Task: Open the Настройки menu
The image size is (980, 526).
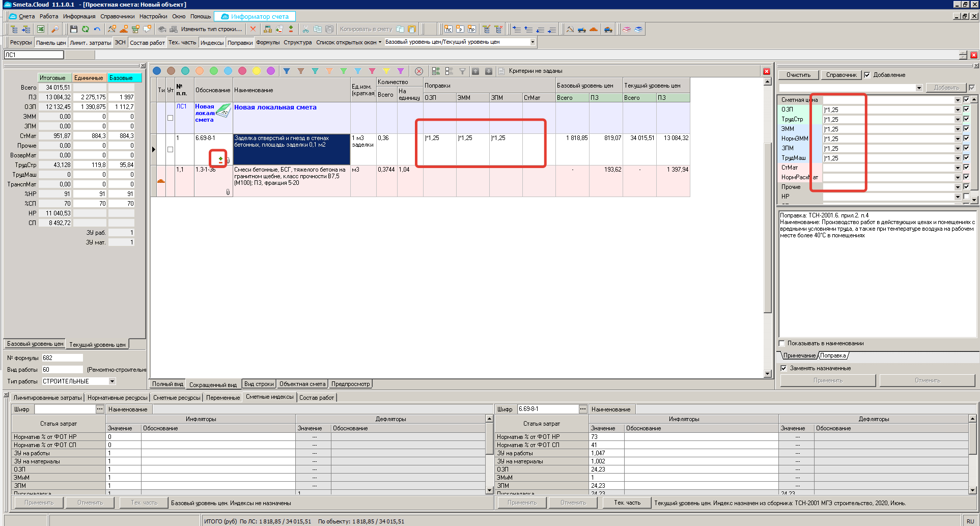Action: click(154, 16)
